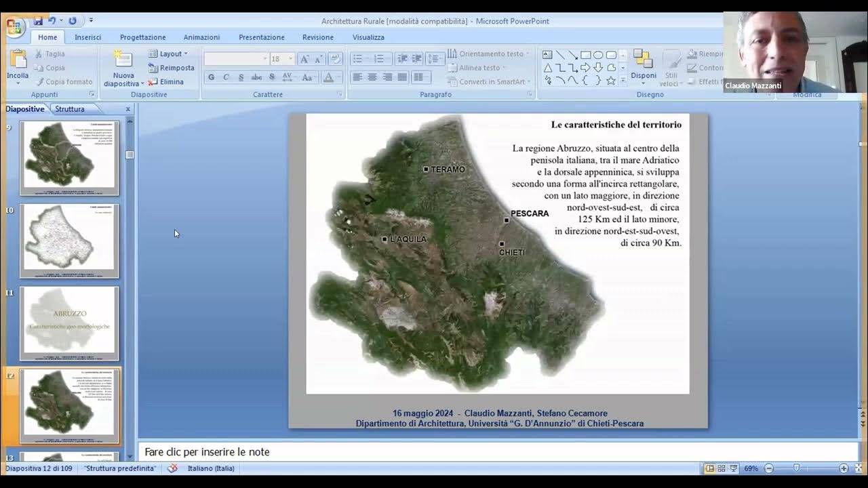Screen dimensions: 868x488
Task: Click the Taglia cut button
Action: 50,54
